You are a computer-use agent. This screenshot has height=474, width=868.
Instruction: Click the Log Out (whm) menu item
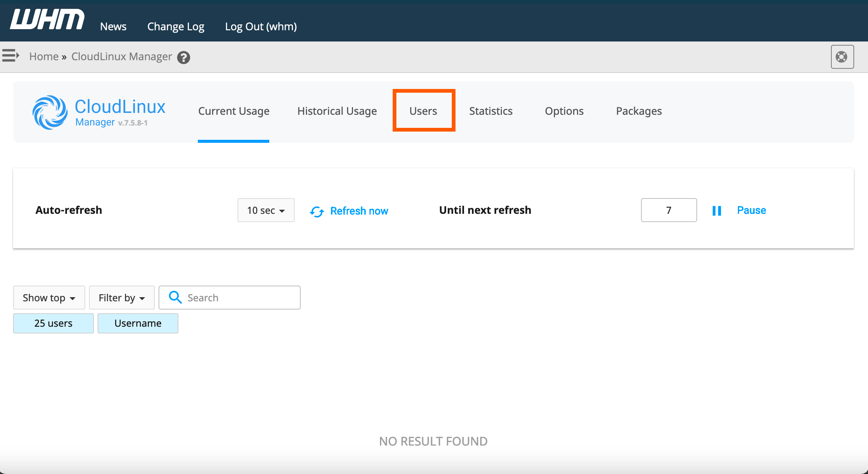pyautogui.click(x=261, y=27)
